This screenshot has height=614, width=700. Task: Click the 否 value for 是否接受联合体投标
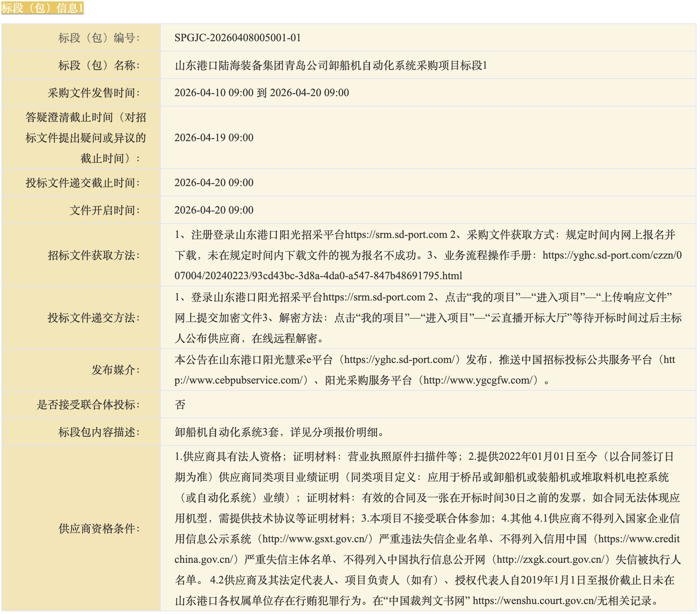click(x=180, y=405)
